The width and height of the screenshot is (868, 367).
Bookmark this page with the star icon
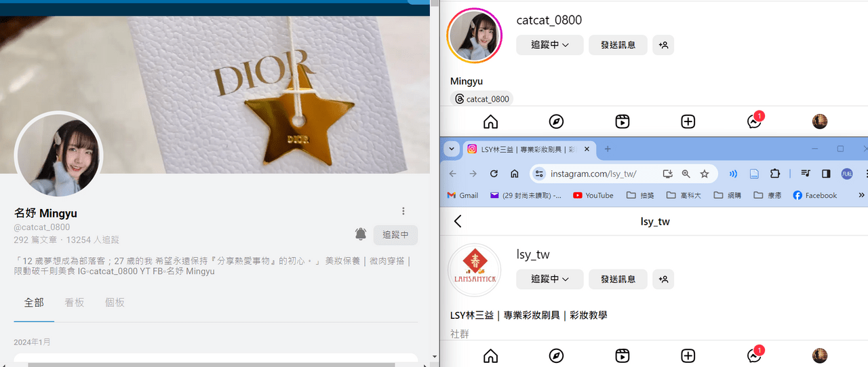[x=705, y=174]
